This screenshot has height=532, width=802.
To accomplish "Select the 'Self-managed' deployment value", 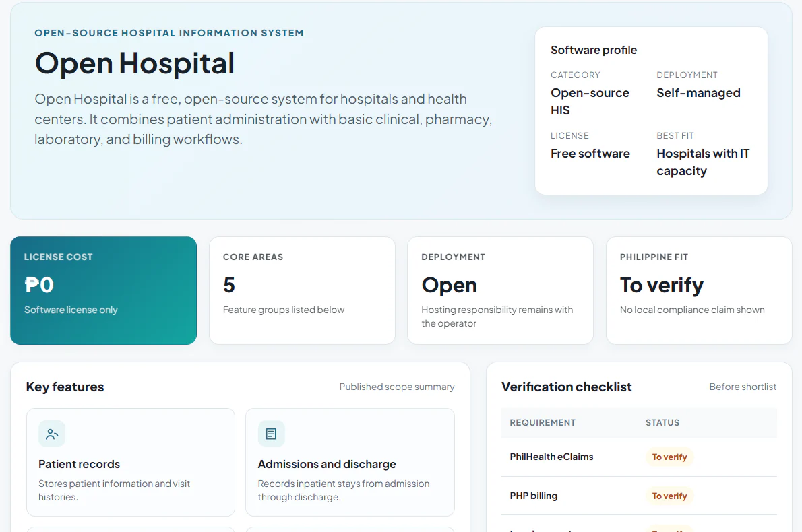I will click(x=698, y=93).
